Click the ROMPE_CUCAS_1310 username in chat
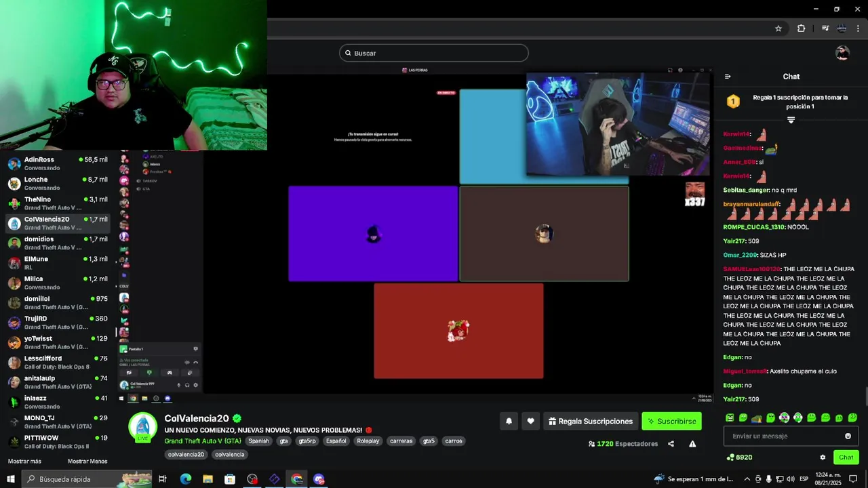Screen dimensions: 868x488 (x=754, y=227)
